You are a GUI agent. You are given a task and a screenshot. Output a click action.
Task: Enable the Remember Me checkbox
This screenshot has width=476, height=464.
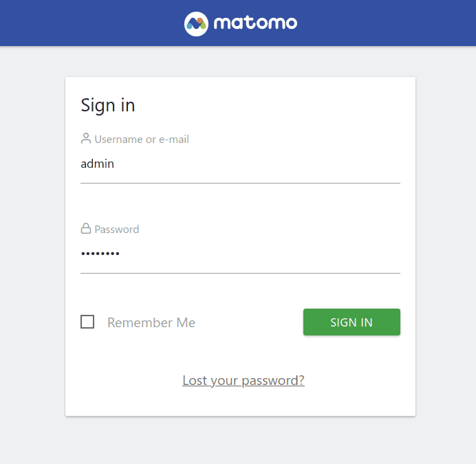click(x=87, y=322)
